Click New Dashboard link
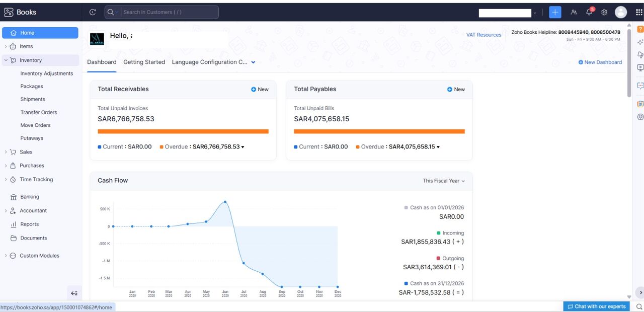 click(x=600, y=62)
